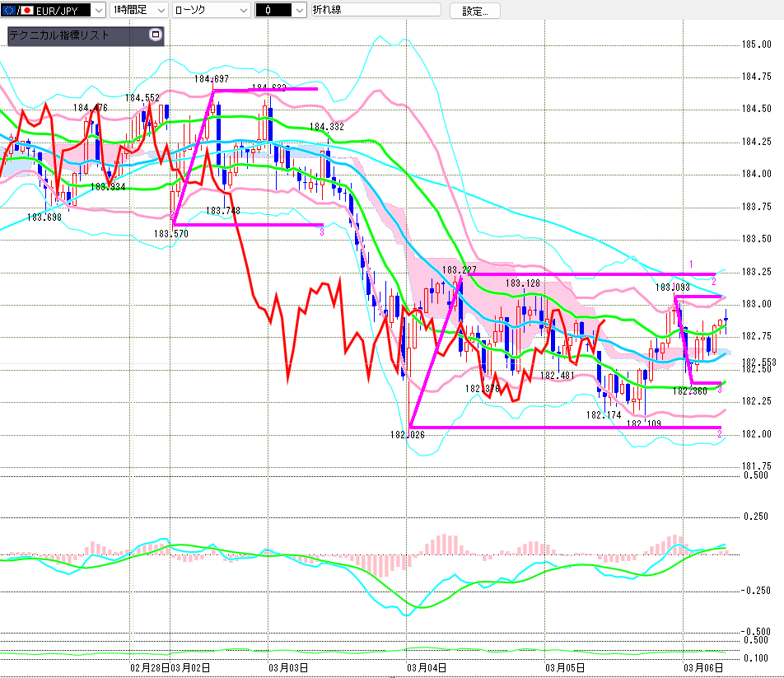The image size is (784, 678).
Task: Click the 183.227 swing high label
Action: coord(460,269)
